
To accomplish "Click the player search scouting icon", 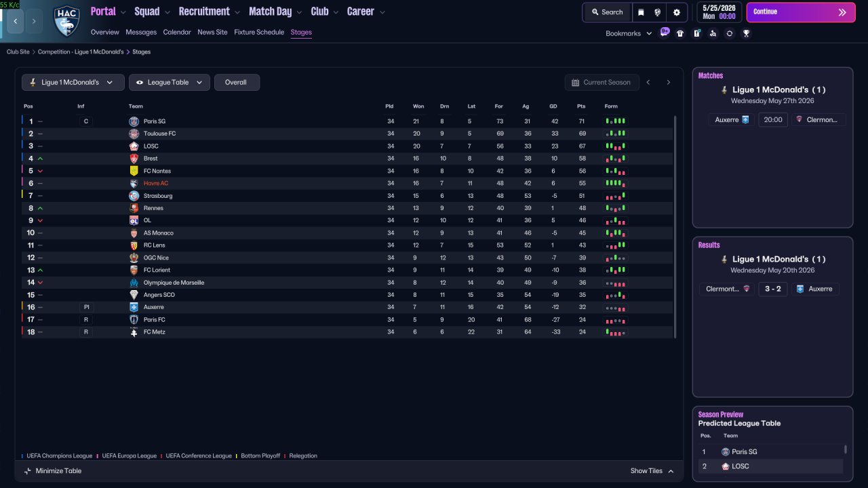I will (713, 33).
